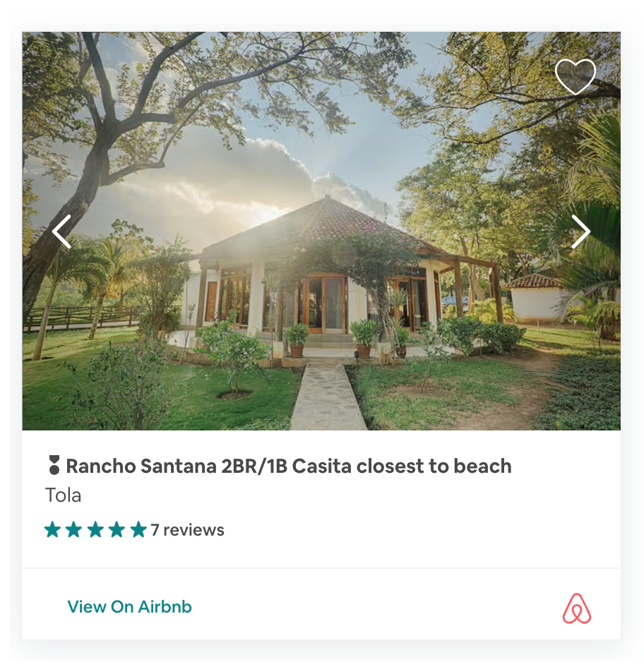Viewport: 644px width, 669px height.
Task: Click the wooden fence in the photo
Action: [81, 317]
